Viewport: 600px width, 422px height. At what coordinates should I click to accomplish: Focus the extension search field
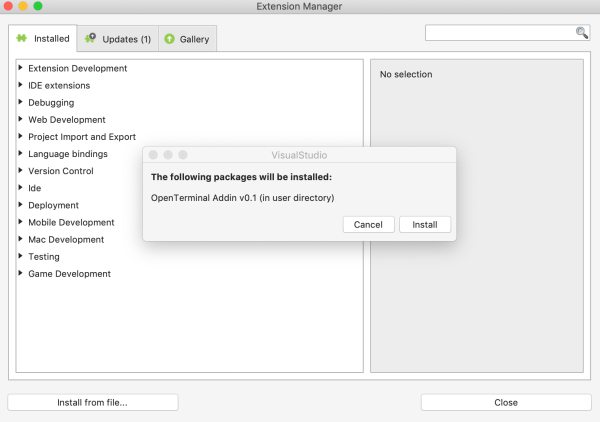[500, 33]
